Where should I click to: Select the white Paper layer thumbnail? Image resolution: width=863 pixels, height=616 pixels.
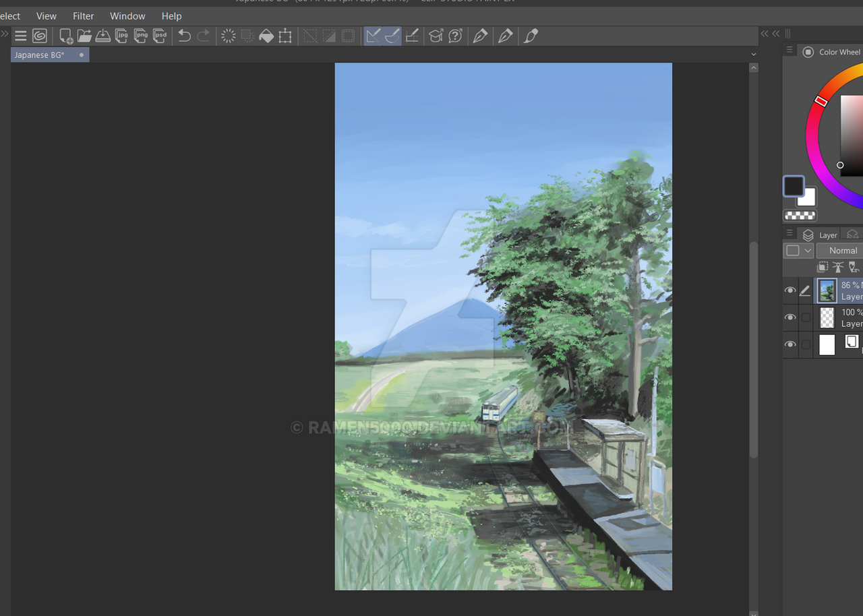(x=827, y=345)
